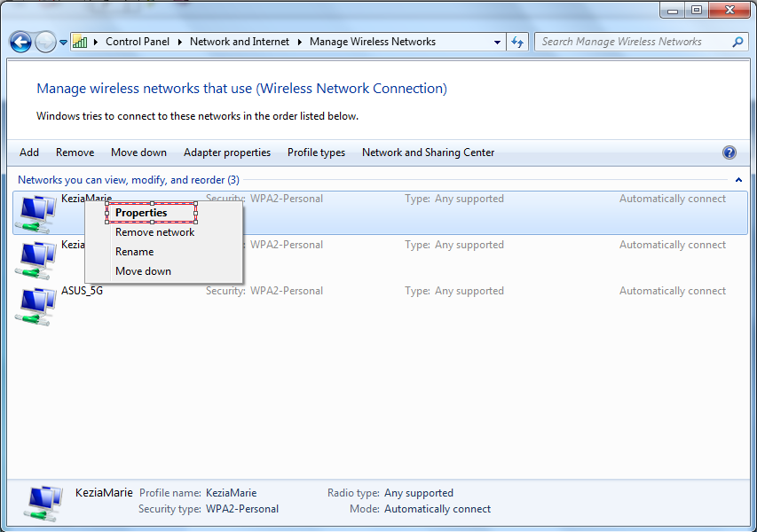This screenshot has width=757, height=532.
Task: Open Adapter properties from toolbar
Action: point(227,153)
